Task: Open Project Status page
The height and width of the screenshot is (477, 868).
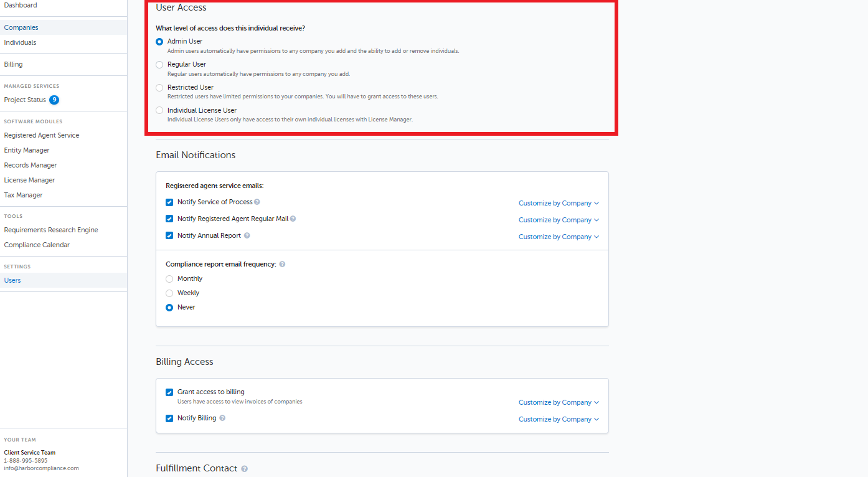Action: pyautogui.click(x=25, y=100)
